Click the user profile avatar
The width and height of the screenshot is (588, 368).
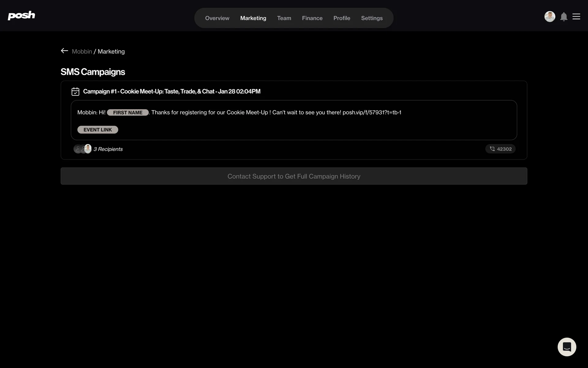click(550, 17)
